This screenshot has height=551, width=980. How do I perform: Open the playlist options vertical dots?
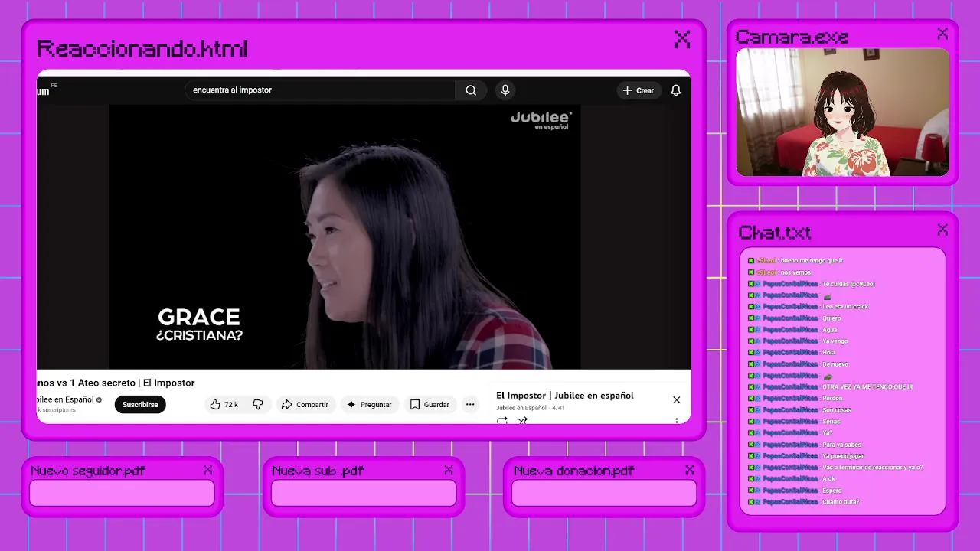click(x=676, y=420)
